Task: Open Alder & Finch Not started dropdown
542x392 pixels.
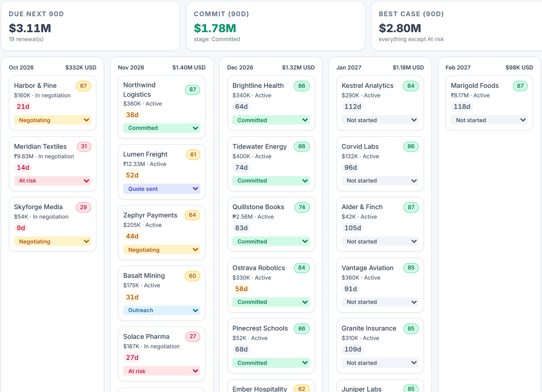Action: (380, 241)
